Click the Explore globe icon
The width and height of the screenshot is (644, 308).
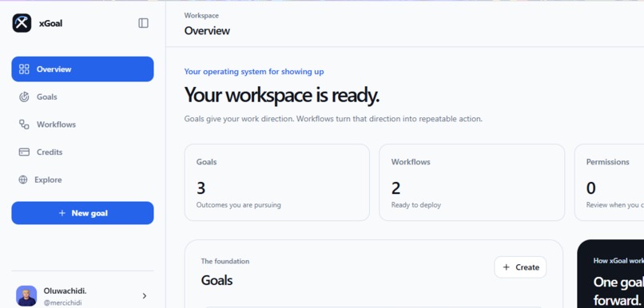tap(23, 180)
